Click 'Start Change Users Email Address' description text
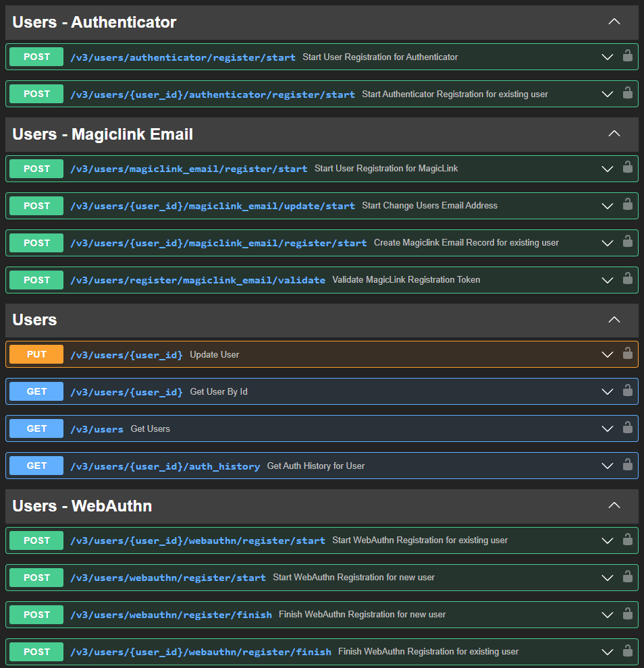The width and height of the screenshot is (644, 668). pos(429,205)
